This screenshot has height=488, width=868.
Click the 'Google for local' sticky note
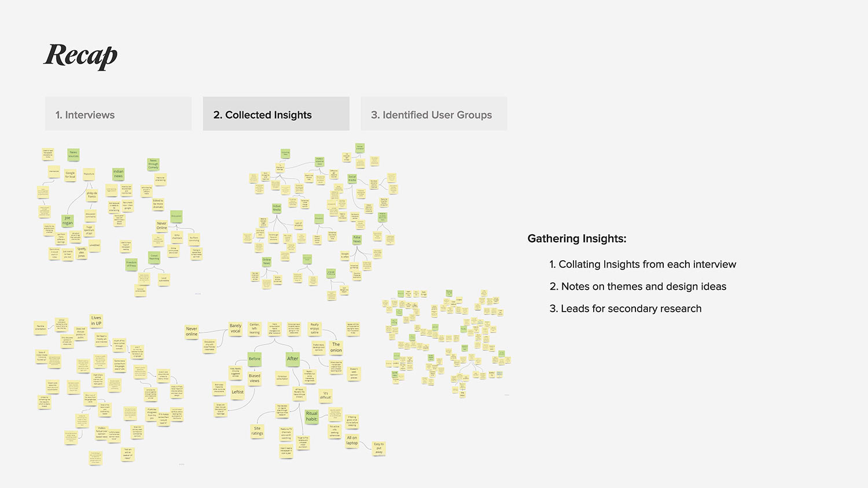pos(70,175)
